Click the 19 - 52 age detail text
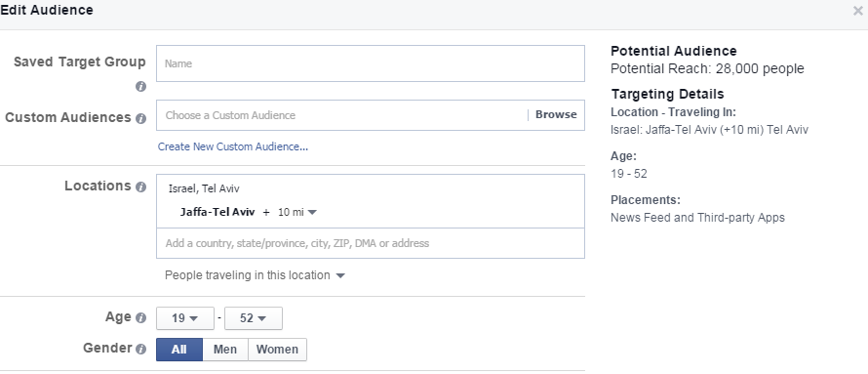 629,174
